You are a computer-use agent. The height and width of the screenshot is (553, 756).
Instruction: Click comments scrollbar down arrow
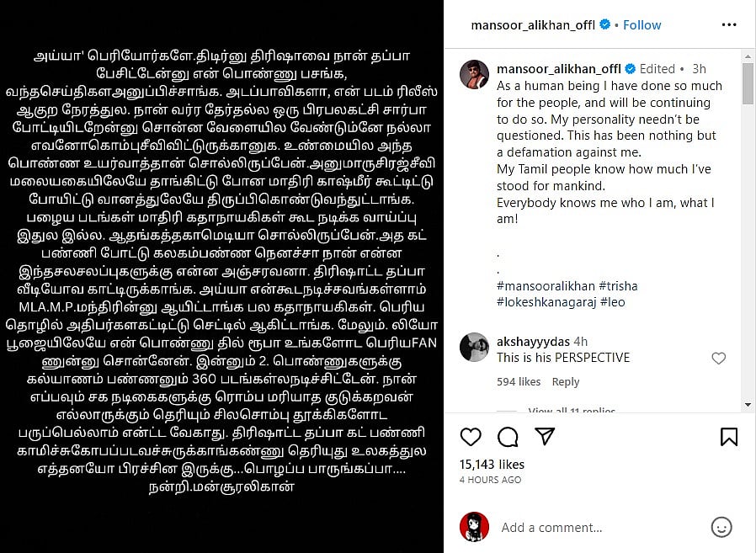click(x=748, y=405)
